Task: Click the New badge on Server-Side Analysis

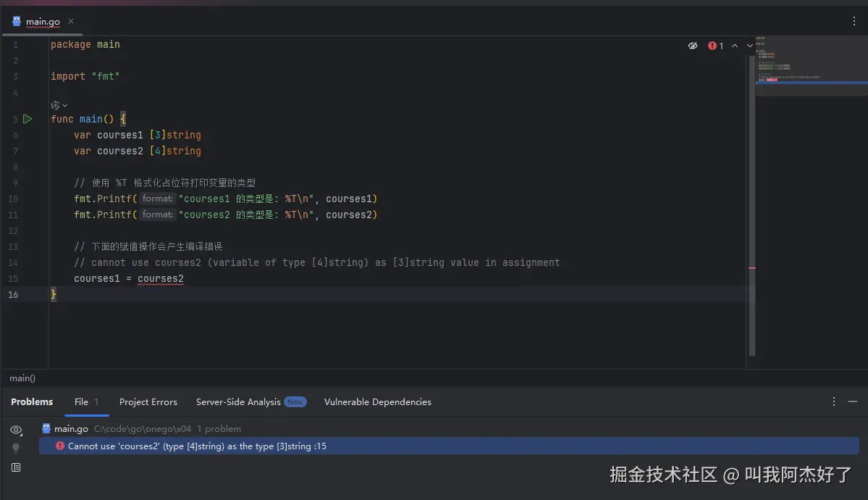Action: pyautogui.click(x=295, y=402)
